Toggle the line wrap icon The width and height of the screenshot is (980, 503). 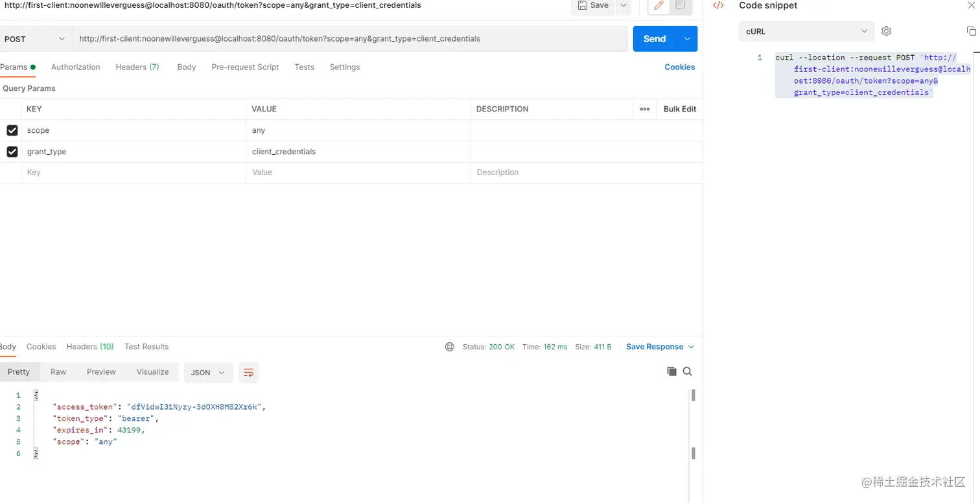point(249,372)
